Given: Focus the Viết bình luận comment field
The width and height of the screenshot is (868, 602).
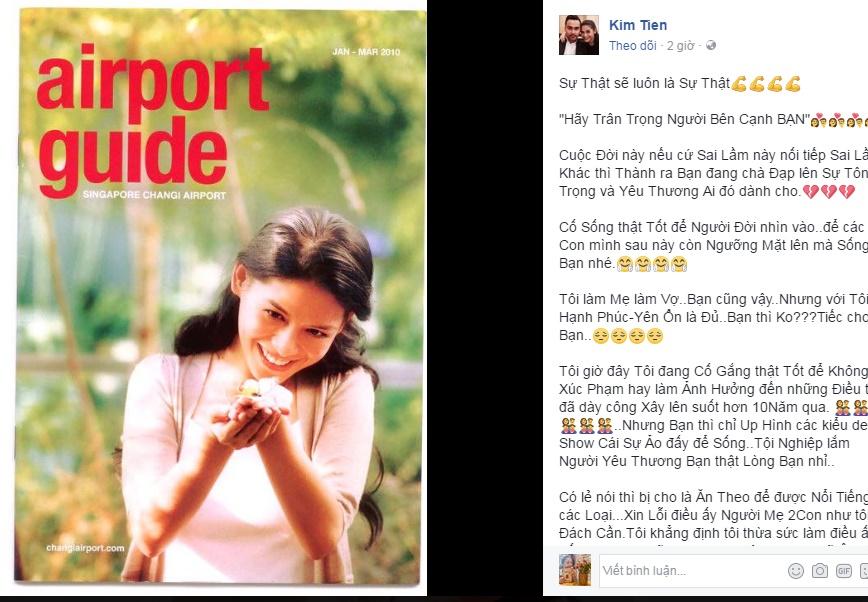Looking at the screenshot, I should pyautogui.click(x=692, y=571).
